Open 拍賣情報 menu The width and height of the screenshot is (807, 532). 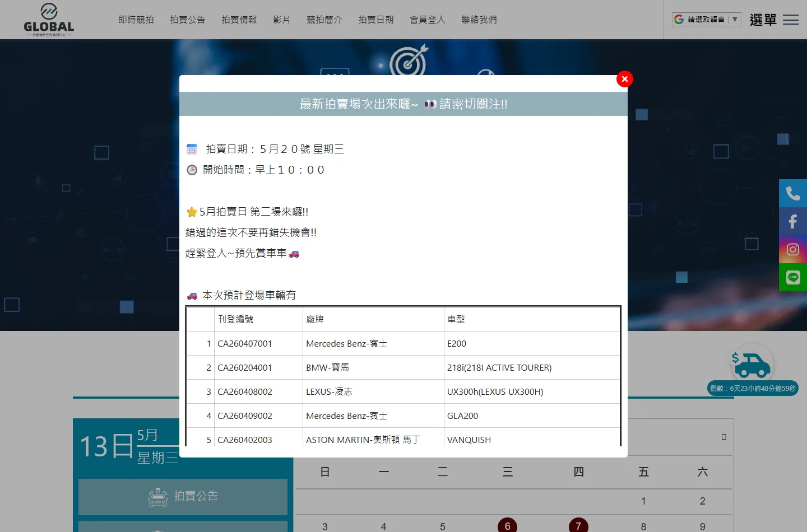(x=239, y=20)
